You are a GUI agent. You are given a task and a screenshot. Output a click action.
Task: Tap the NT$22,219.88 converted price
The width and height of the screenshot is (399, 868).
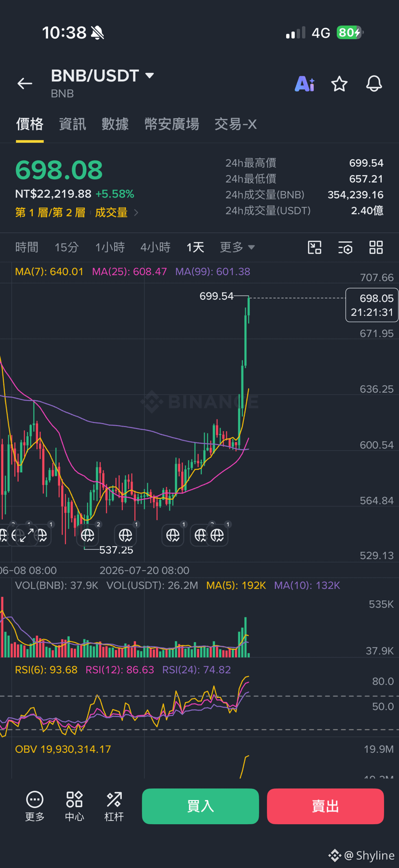(x=53, y=194)
